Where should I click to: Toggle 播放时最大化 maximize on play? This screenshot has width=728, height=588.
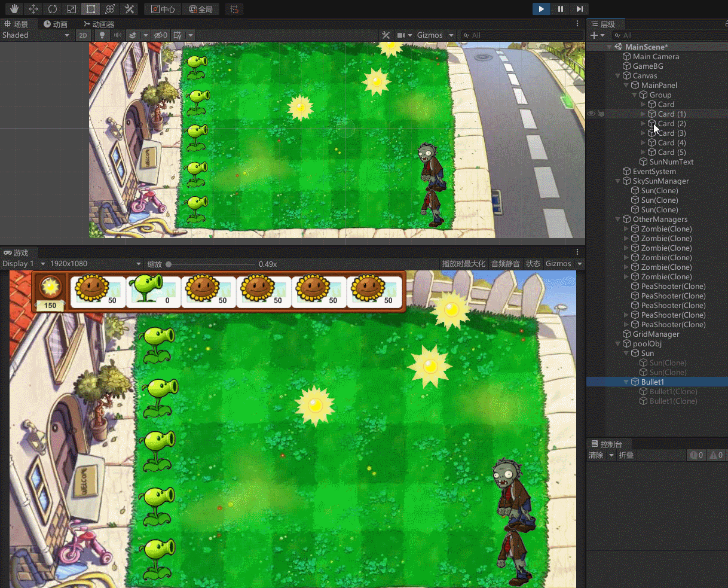464,264
